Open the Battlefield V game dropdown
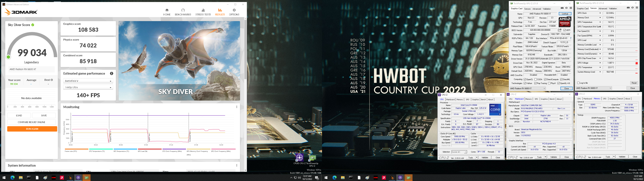 pos(88,81)
